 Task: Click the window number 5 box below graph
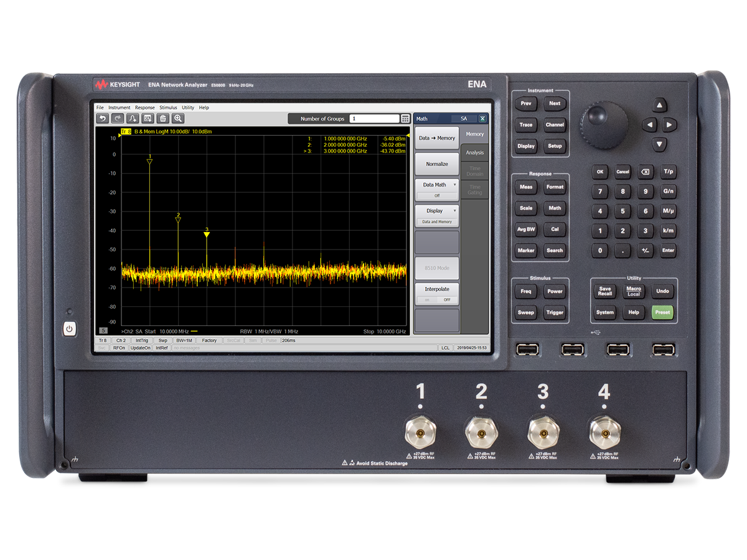(x=103, y=331)
